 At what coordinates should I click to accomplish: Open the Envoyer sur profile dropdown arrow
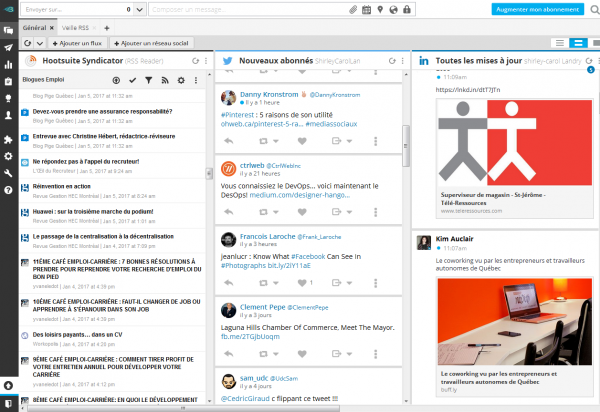click(140, 10)
